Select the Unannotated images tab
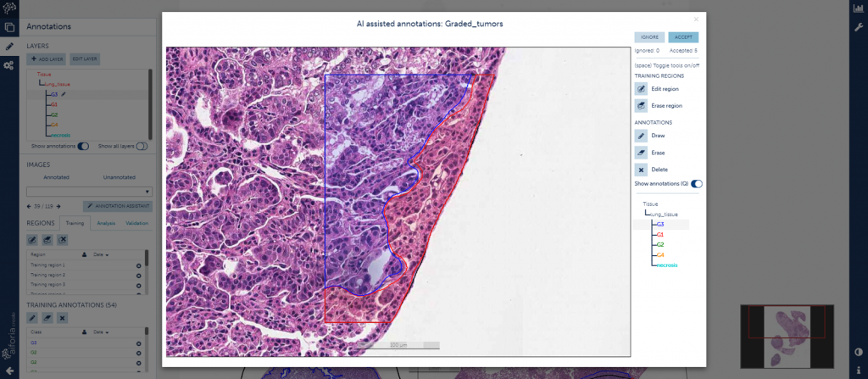 (119, 177)
